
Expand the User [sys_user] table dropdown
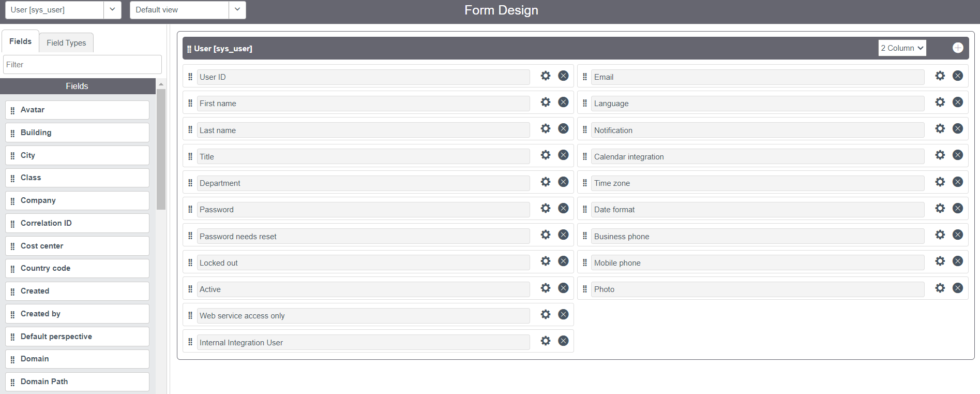(x=112, y=10)
